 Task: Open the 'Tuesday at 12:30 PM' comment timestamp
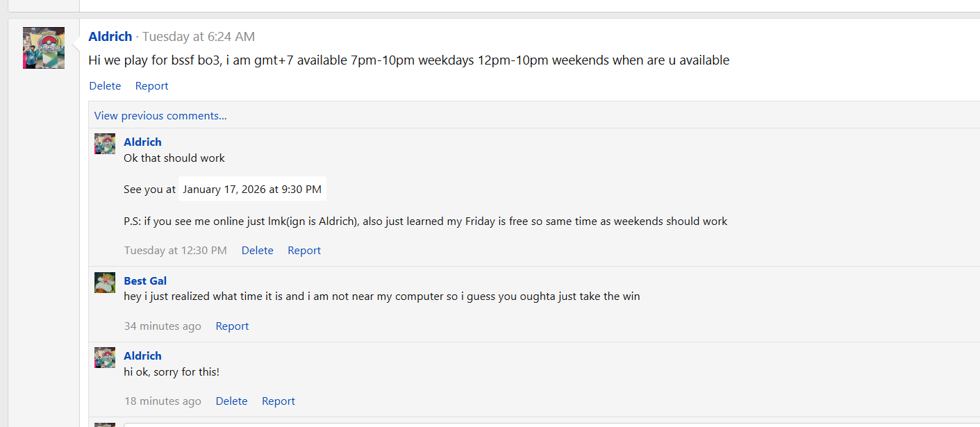(x=176, y=251)
